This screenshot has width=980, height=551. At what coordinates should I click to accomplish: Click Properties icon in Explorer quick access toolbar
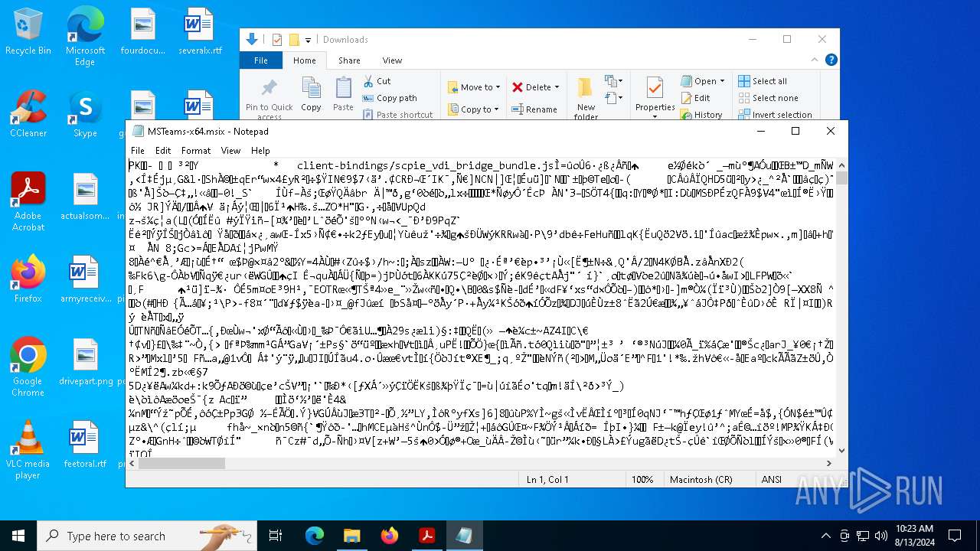coord(277,40)
